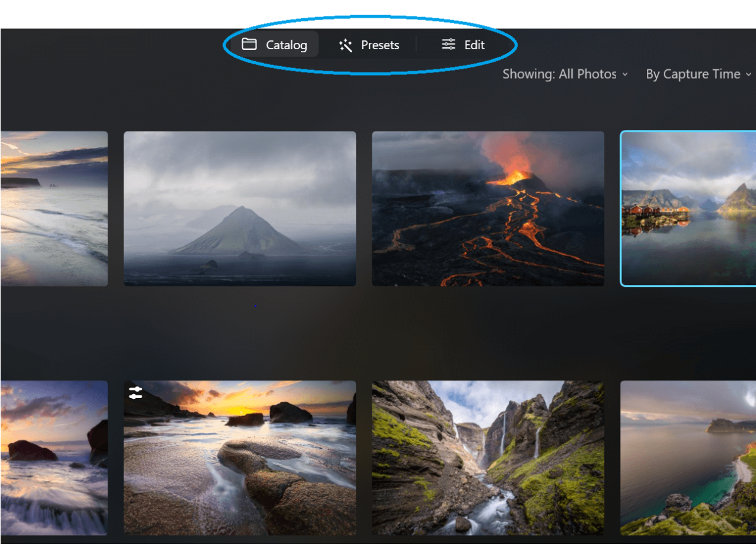Click the Catalog tab label
The width and height of the screenshot is (756, 546).
click(286, 44)
